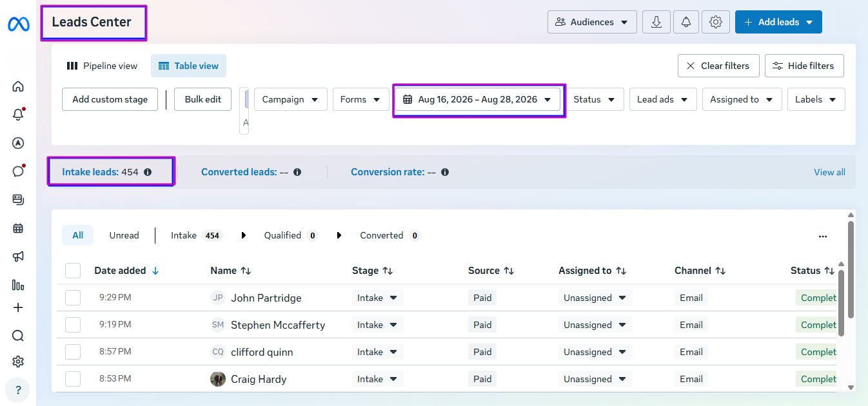
Task: Click info icon next to Converted leads
Action: pyautogui.click(x=297, y=172)
